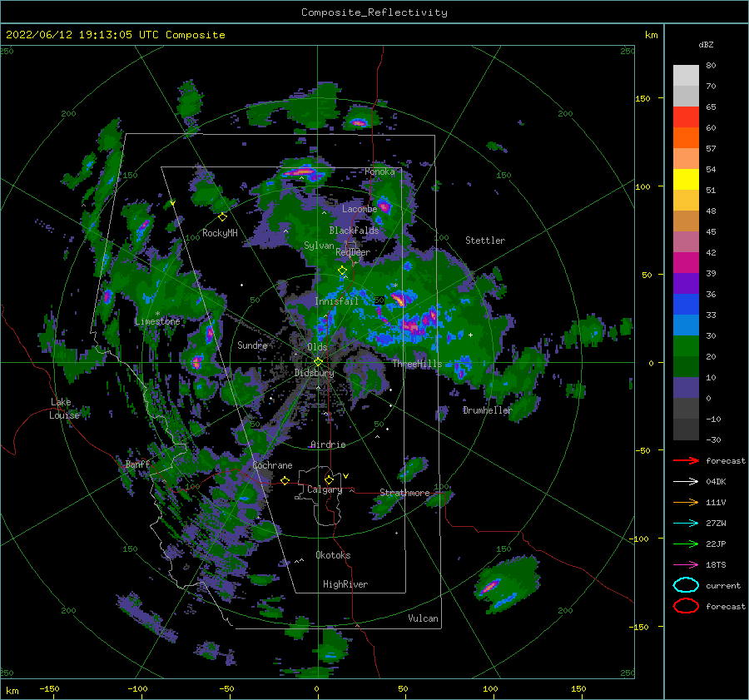Click the magenta 39-42 dBZ swatch
This screenshot has width=749, height=700.
686,263
